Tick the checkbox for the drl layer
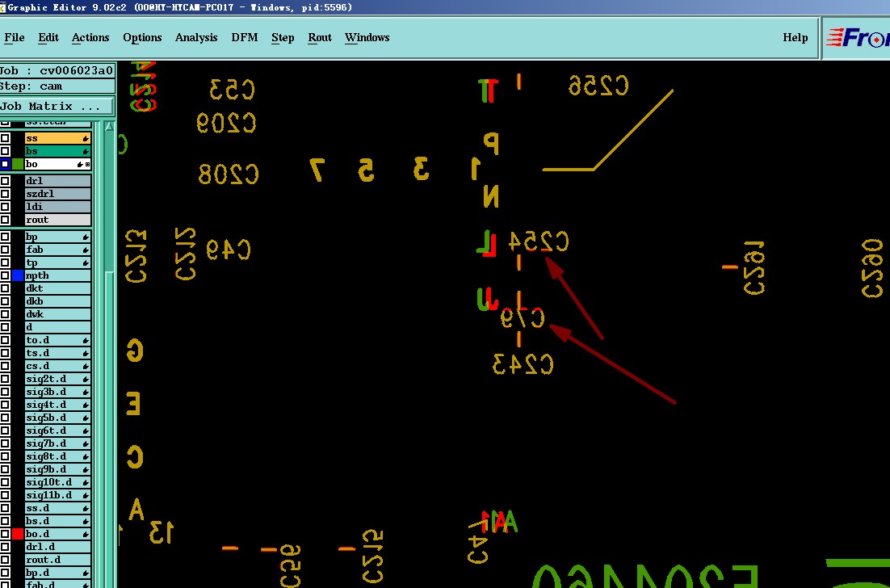The image size is (890, 588). click(5, 181)
